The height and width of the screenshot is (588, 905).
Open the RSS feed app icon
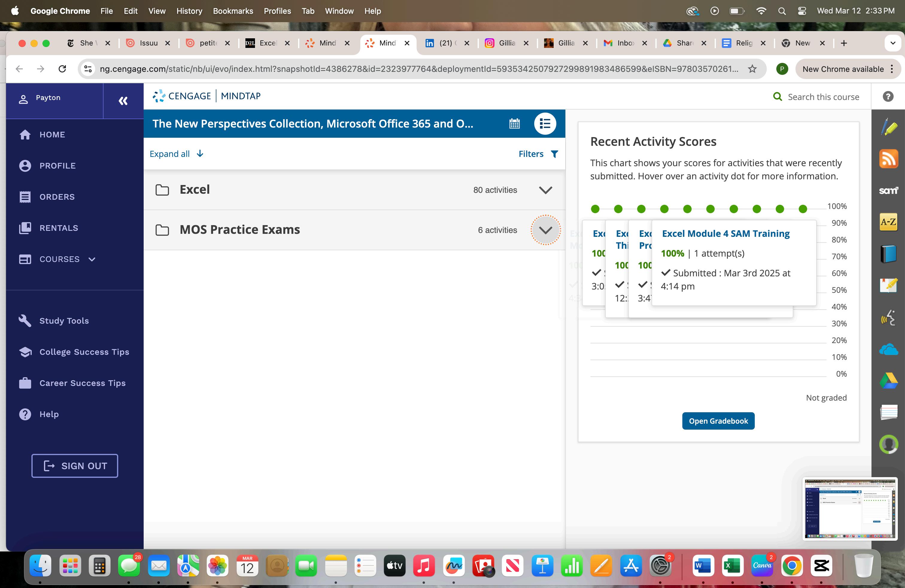click(x=889, y=159)
